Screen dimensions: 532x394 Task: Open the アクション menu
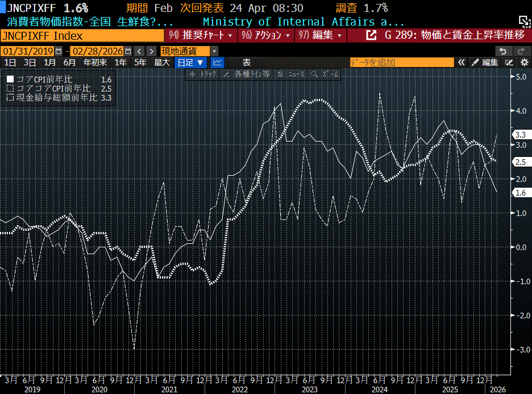click(x=266, y=36)
